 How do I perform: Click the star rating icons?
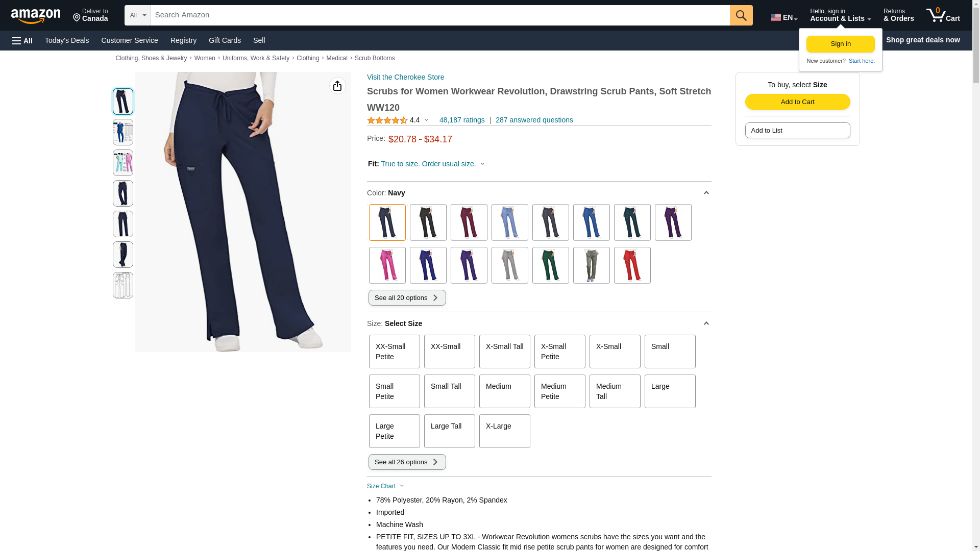(387, 120)
